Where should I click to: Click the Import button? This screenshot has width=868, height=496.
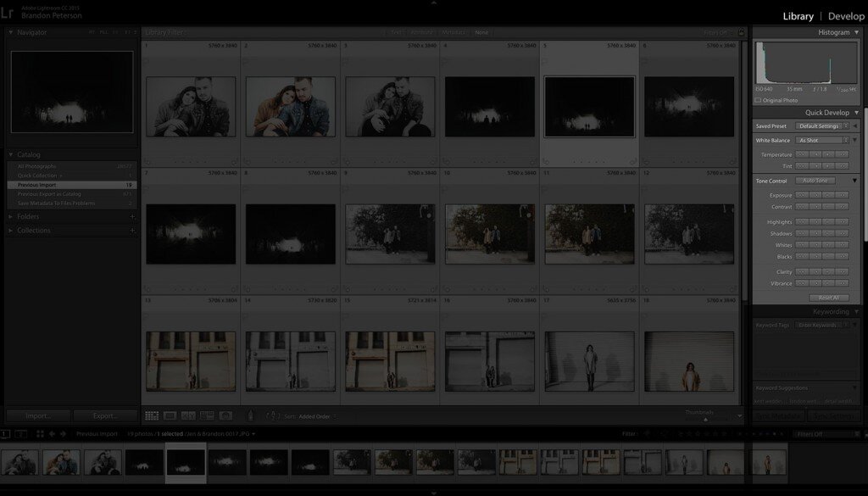38,415
